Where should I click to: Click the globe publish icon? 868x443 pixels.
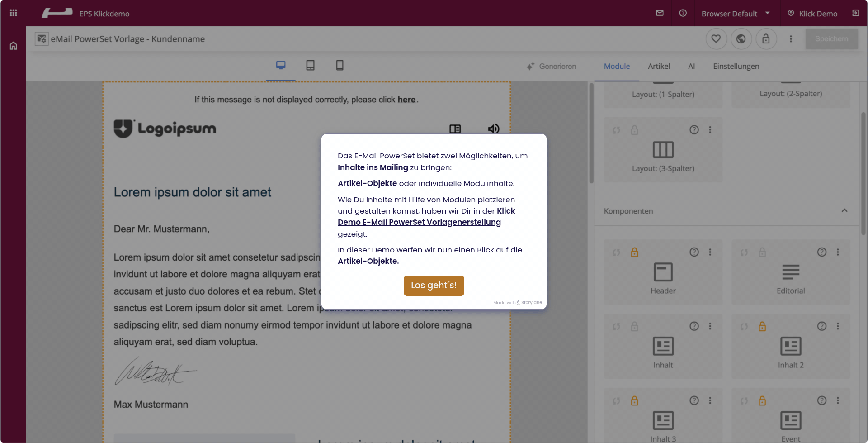[x=741, y=39]
